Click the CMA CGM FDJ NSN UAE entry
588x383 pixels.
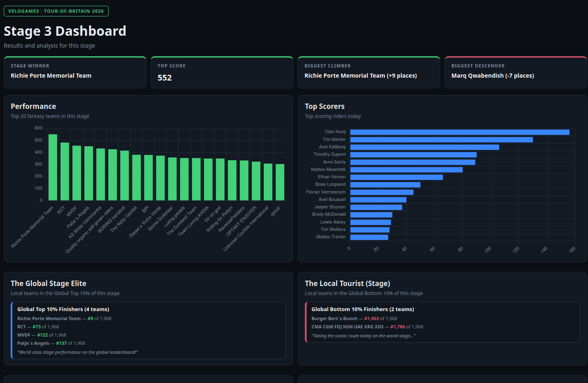(x=367, y=327)
